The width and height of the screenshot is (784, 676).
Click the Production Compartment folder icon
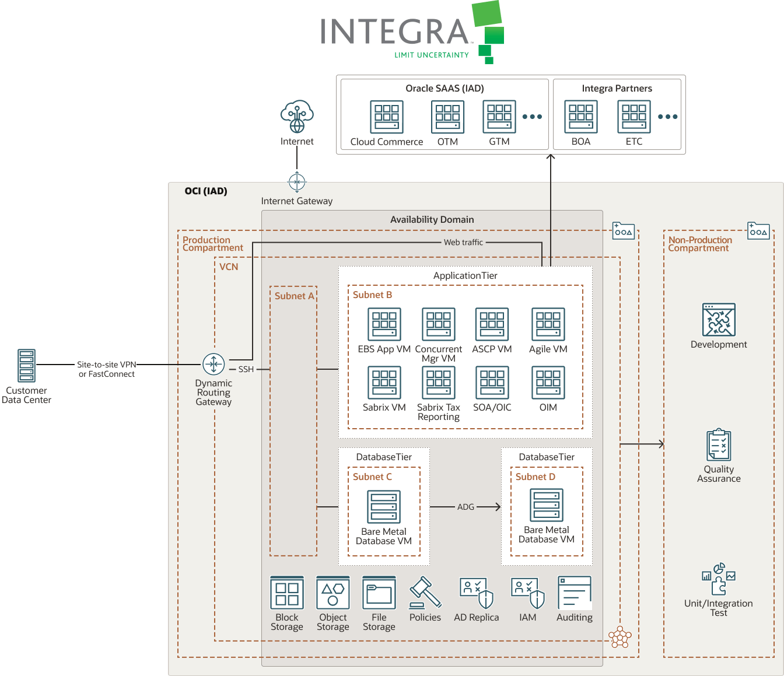point(624,230)
